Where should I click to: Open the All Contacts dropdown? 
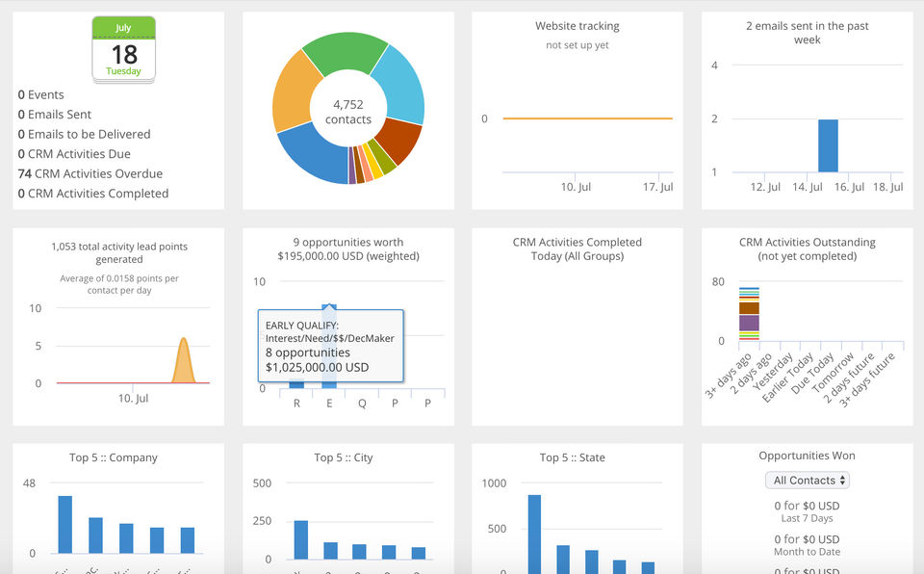[x=808, y=481]
